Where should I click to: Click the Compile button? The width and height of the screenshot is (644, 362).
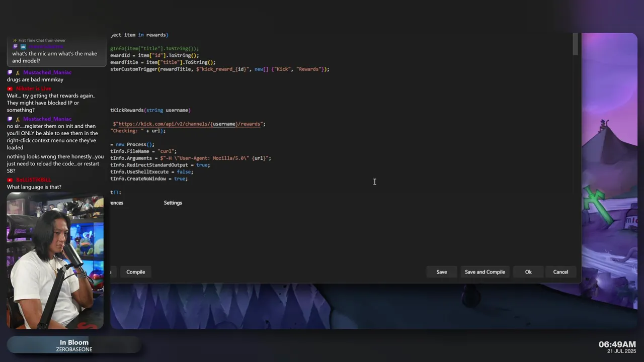135,272
